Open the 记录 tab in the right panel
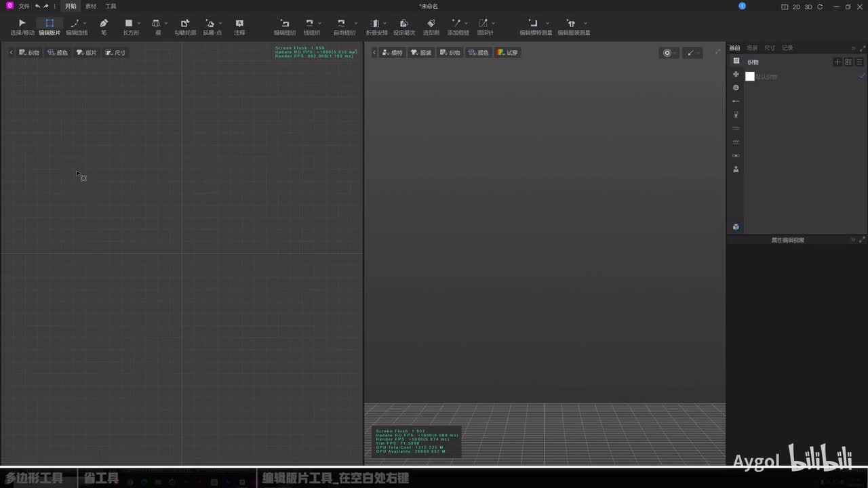The width and height of the screenshot is (868, 488). (x=787, y=48)
